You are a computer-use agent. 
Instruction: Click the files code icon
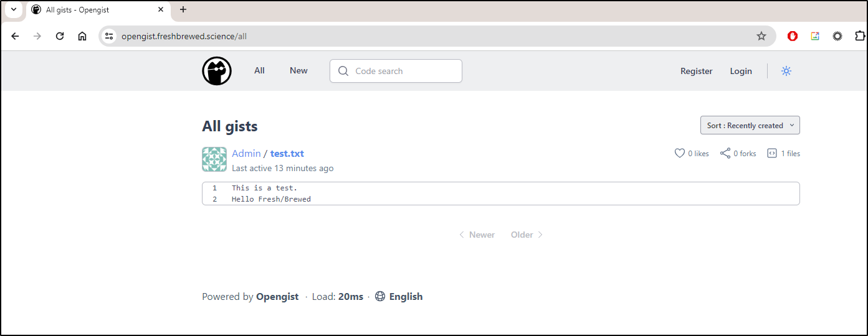(772, 153)
